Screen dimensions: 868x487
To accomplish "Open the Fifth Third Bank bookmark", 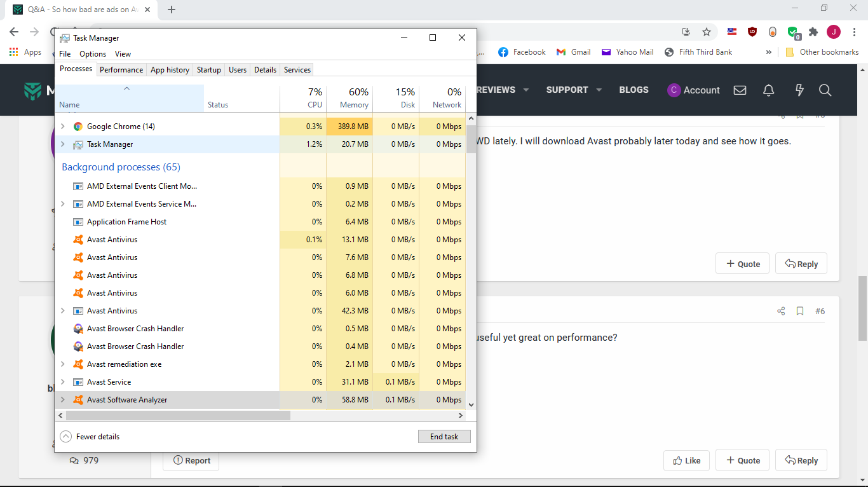I will tap(698, 52).
